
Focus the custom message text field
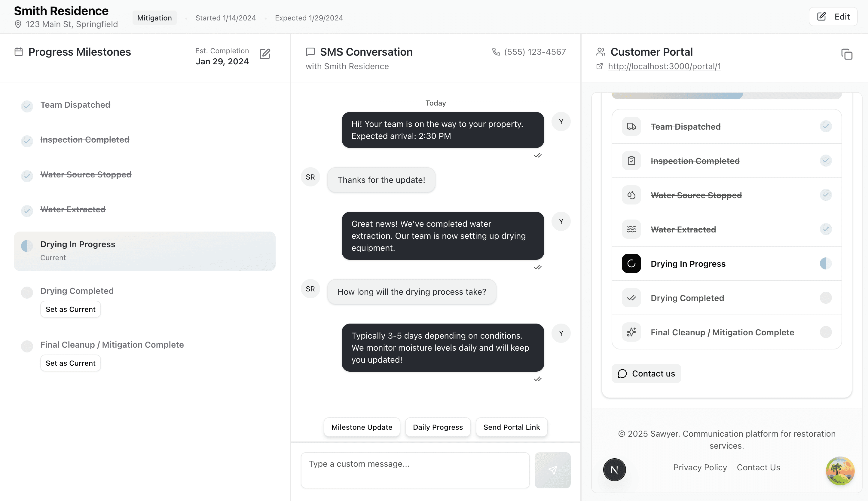pyautogui.click(x=415, y=470)
